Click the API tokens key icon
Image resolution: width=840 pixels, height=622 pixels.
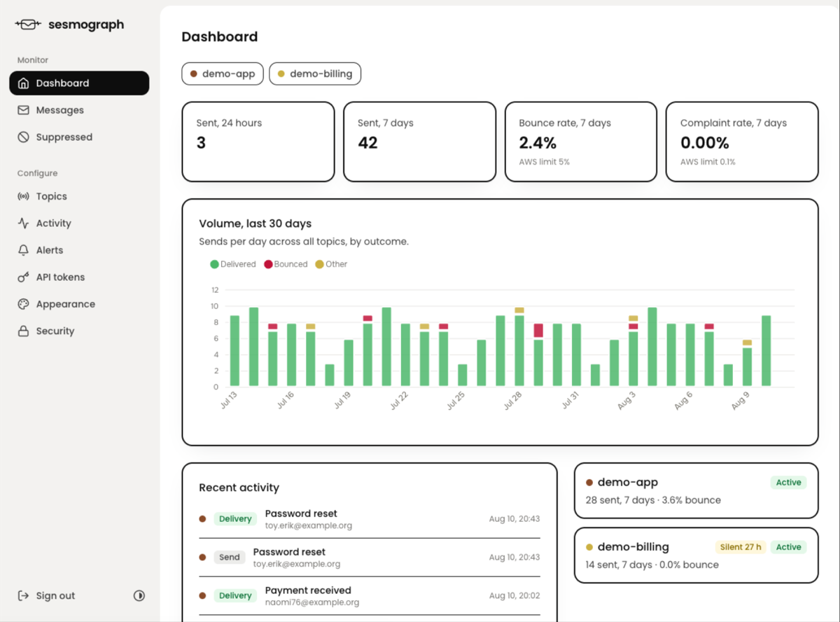pyautogui.click(x=23, y=277)
